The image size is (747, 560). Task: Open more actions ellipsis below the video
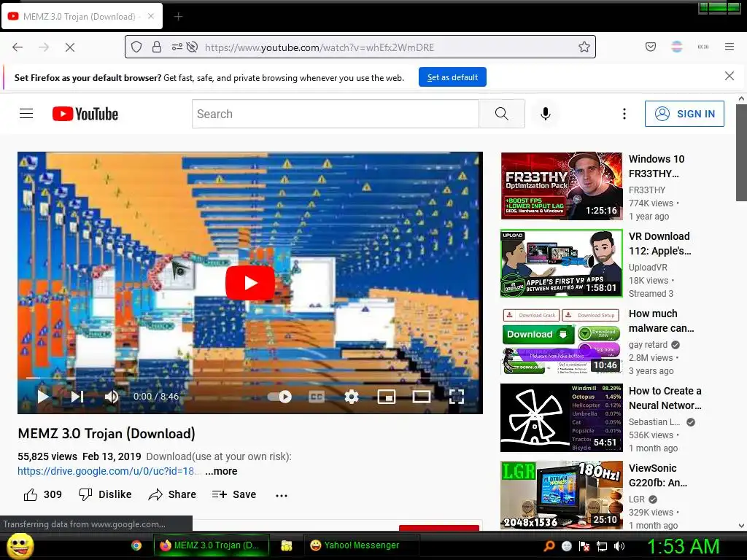point(282,495)
